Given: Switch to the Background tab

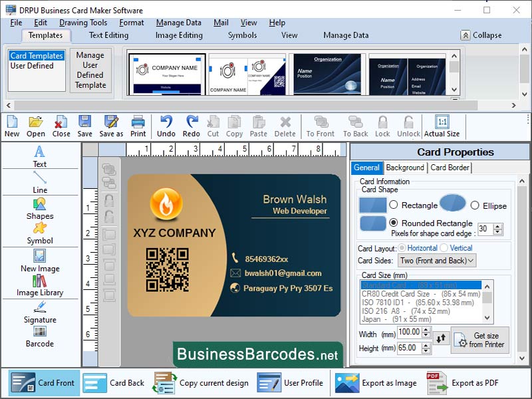Looking at the screenshot, I should coord(405,168).
